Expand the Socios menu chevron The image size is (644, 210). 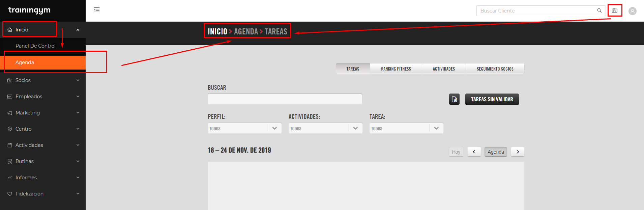click(78, 80)
